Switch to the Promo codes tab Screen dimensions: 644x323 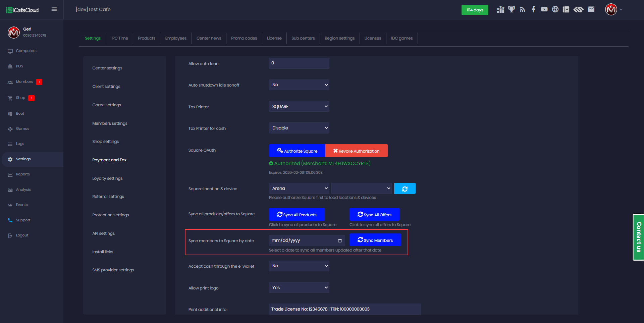tap(244, 38)
